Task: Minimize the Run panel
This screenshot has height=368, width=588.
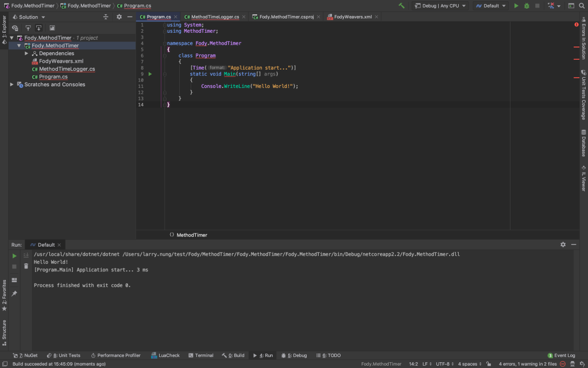Action: [x=574, y=244]
